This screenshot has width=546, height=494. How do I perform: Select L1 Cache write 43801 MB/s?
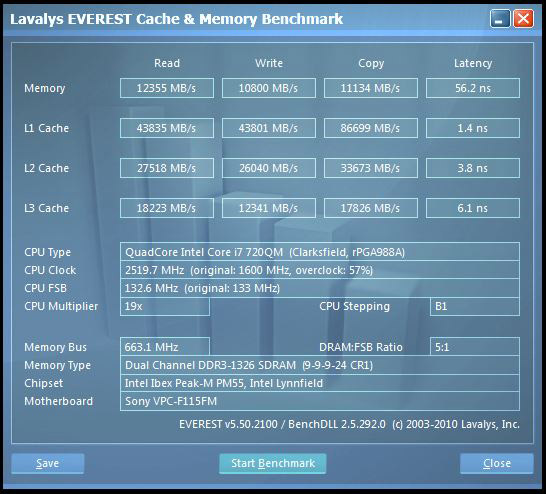pyautogui.click(x=269, y=128)
